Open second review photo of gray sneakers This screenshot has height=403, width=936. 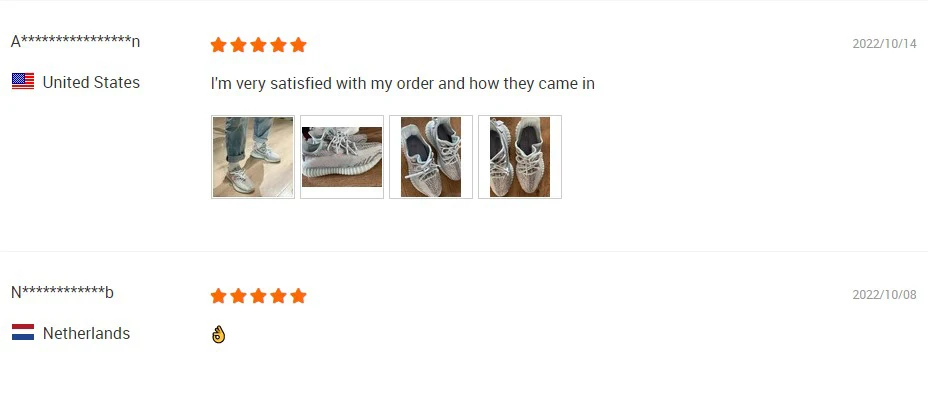tap(342, 157)
